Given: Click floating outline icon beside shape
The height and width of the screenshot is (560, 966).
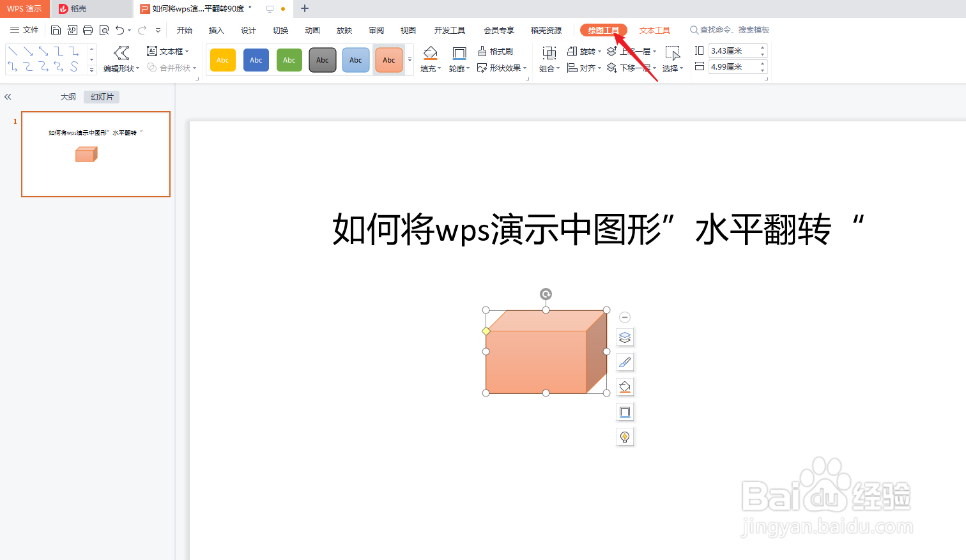Looking at the screenshot, I should [625, 412].
